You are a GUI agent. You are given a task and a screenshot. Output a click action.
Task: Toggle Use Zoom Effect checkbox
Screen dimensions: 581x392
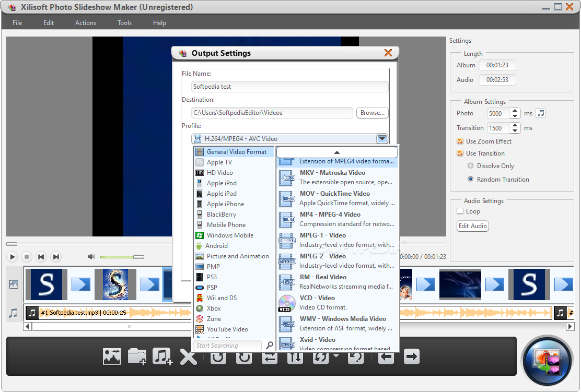click(460, 141)
